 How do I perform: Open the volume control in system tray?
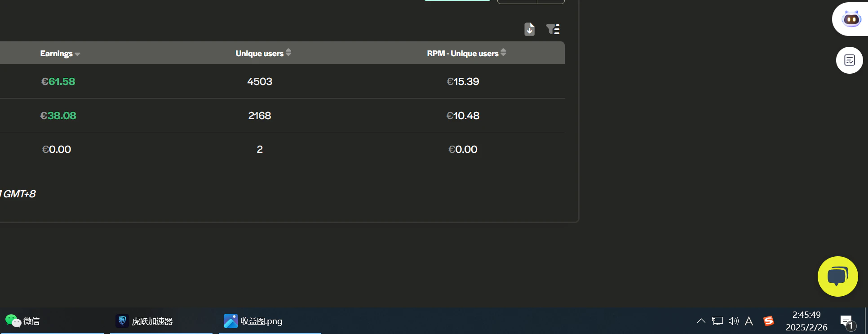point(733,321)
